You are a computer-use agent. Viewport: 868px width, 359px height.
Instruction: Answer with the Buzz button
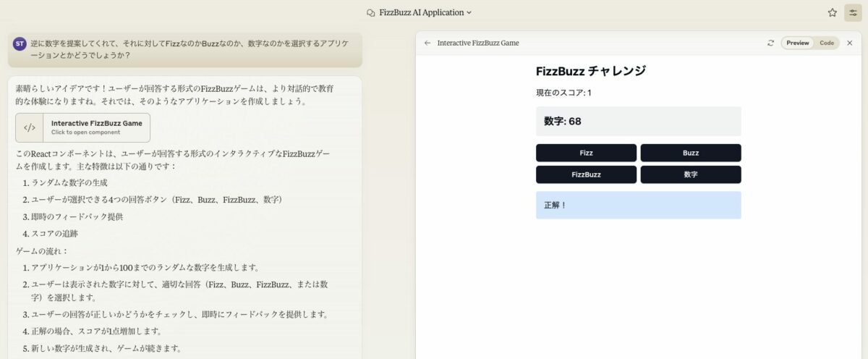(x=691, y=153)
